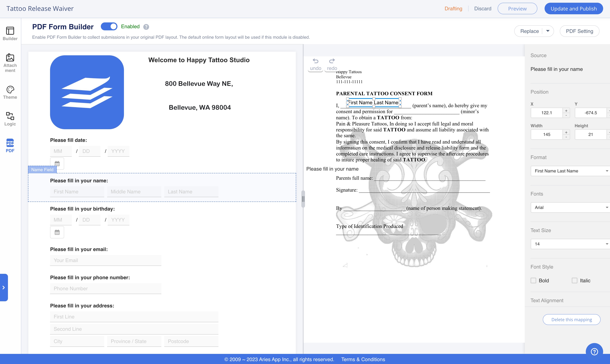Click the Happy Tattoo Studio logo image
The height and width of the screenshot is (364, 610).
(87, 92)
